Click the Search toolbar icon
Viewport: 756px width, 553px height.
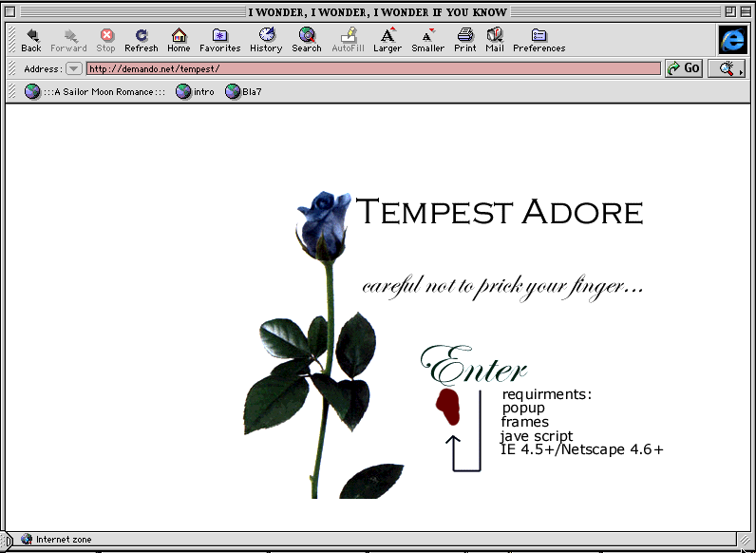[306, 35]
